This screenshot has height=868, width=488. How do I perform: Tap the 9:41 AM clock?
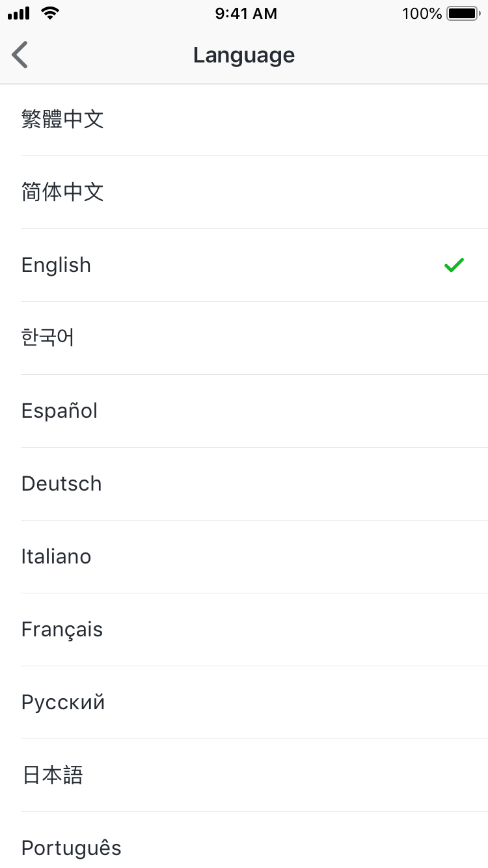[x=246, y=14]
